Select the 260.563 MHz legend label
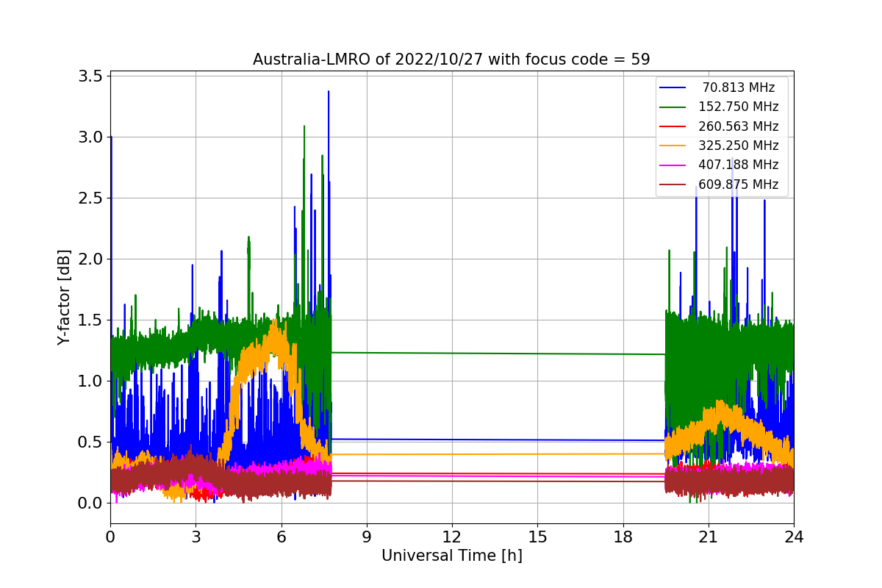The height and width of the screenshot is (588, 882). (x=739, y=126)
